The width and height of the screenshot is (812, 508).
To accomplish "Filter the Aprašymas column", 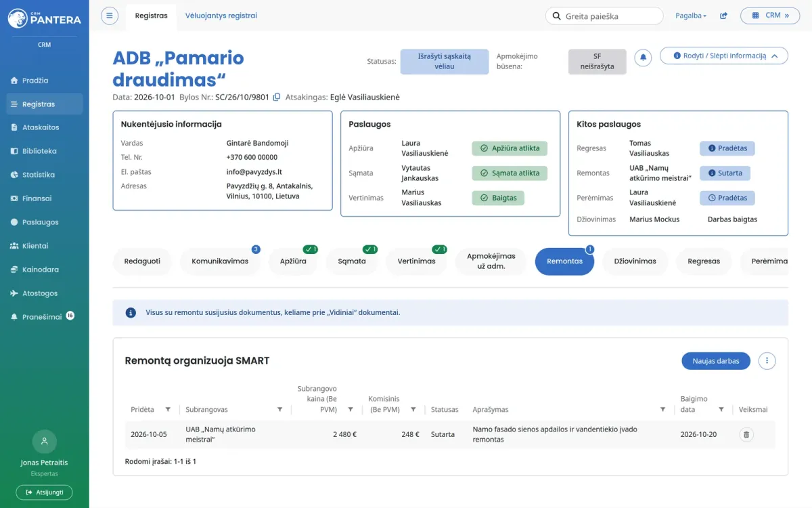I will (x=663, y=409).
